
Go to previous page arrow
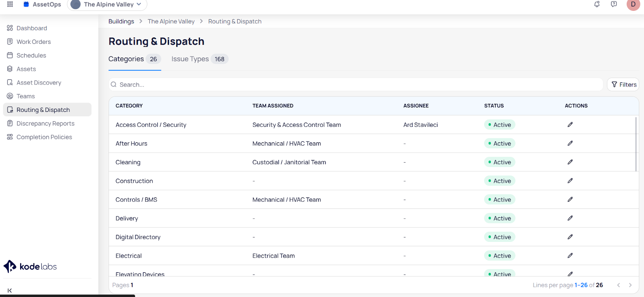click(619, 285)
